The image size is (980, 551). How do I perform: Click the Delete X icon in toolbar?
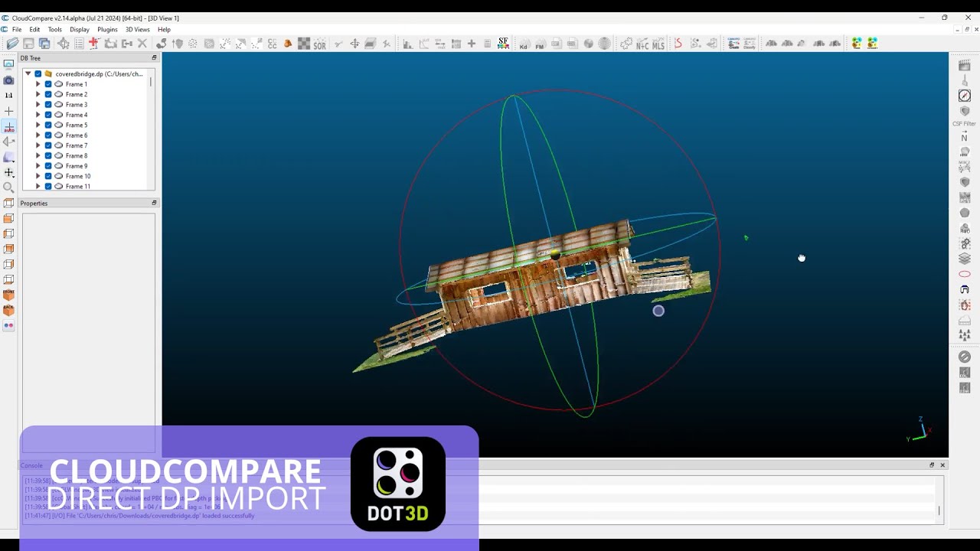[x=142, y=44]
